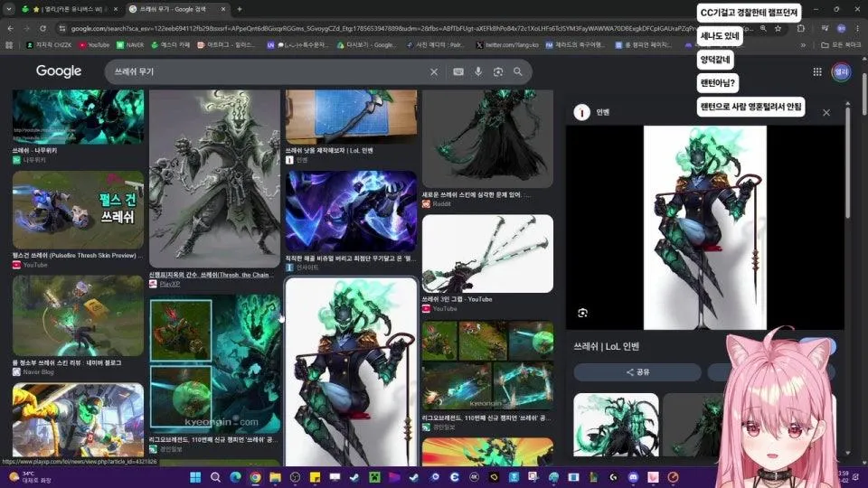Viewport: 868px width, 488px height.
Task: Search by image with the lens icon
Action: 498,72
